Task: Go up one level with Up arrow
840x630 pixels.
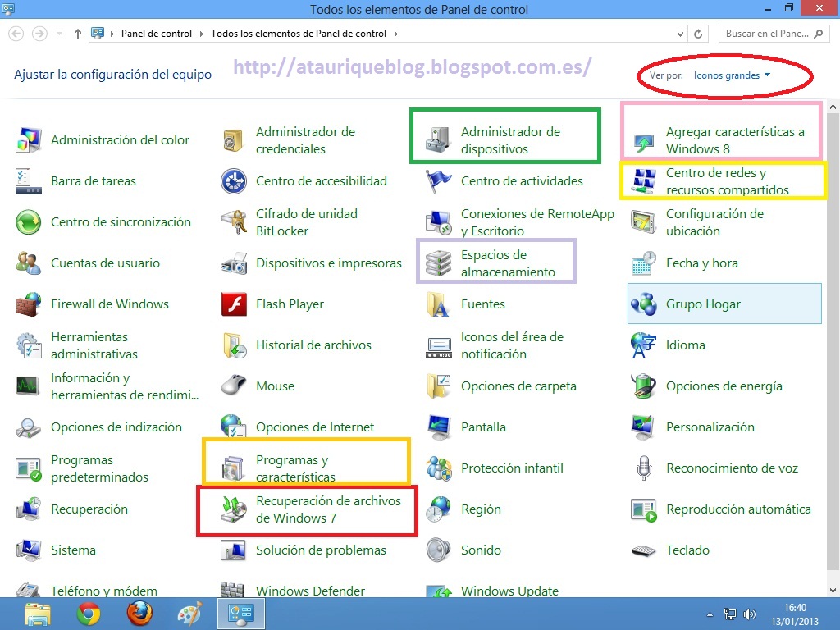Action: tap(78, 34)
